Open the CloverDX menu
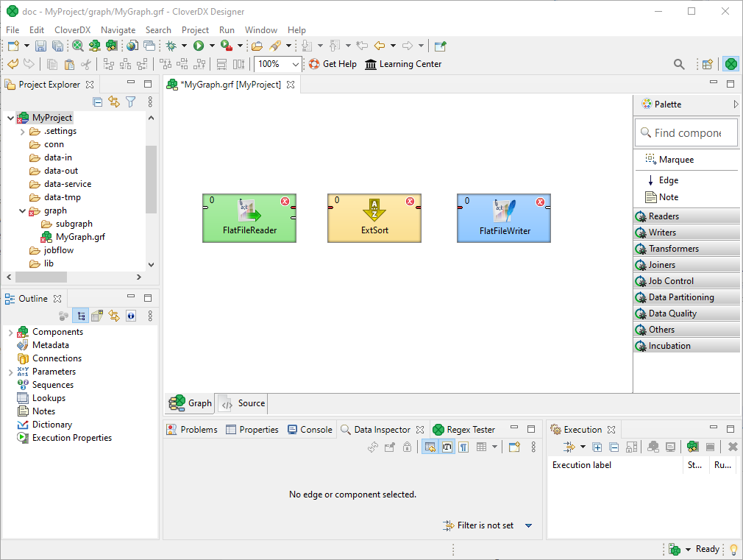This screenshot has height=560, width=743. [x=73, y=30]
